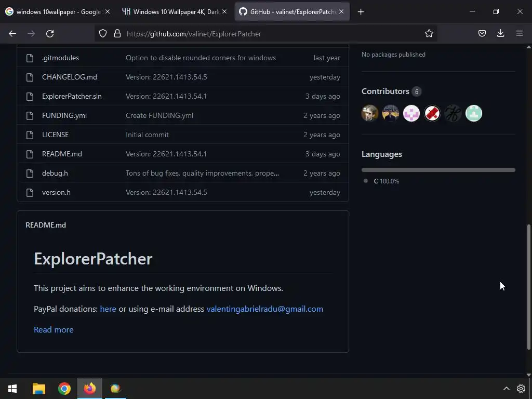This screenshot has height=399, width=532.
Task: Open commit 'Option to disable rounded corners'
Action: tap(201, 58)
